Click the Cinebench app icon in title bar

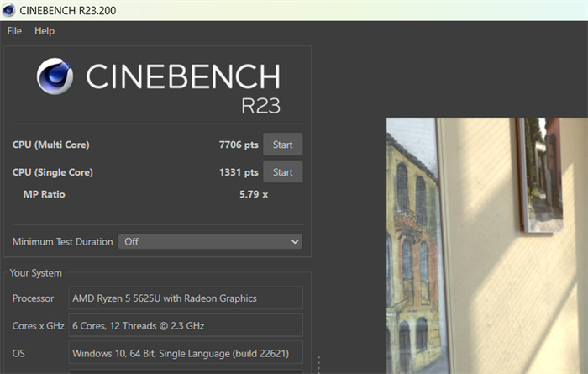[x=9, y=9]
